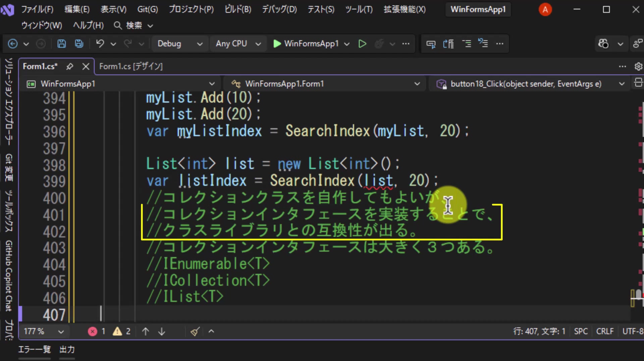Click the UTF-8 encoding indicator
The height and width of the screenshot is (361, 644).
click(633, 331)
